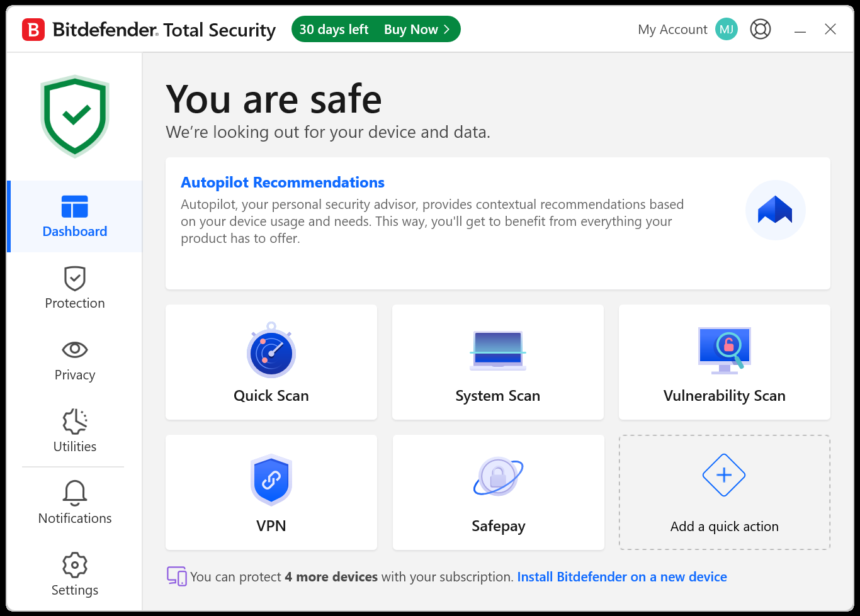Open the MJ account avatar

pyautogui.click(x=726, y=29)
